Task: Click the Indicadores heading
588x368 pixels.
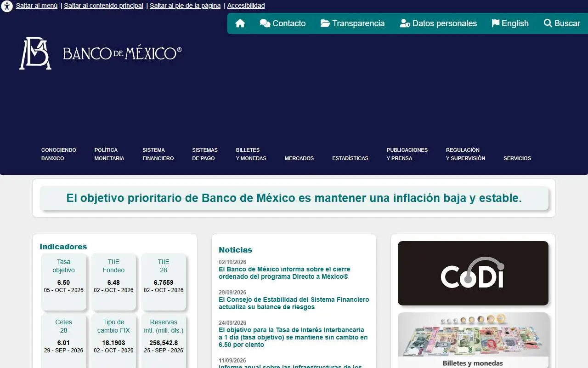Action: click(63, 247)
